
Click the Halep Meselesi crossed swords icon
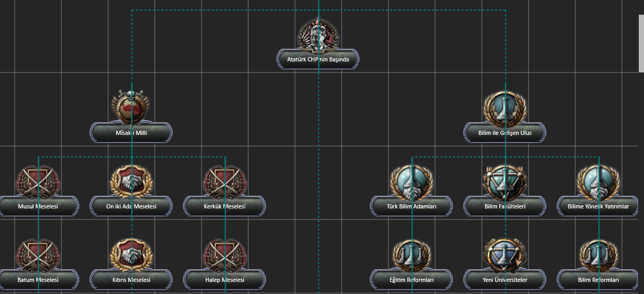pos(225,255)
